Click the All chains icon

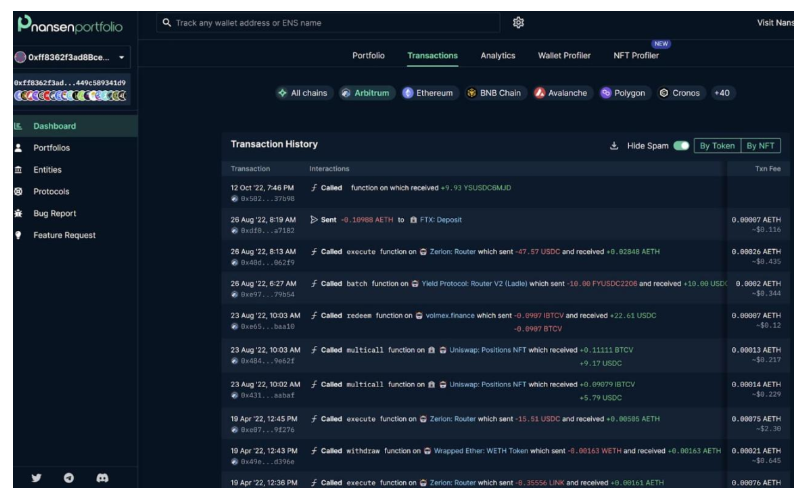point(282,93)
